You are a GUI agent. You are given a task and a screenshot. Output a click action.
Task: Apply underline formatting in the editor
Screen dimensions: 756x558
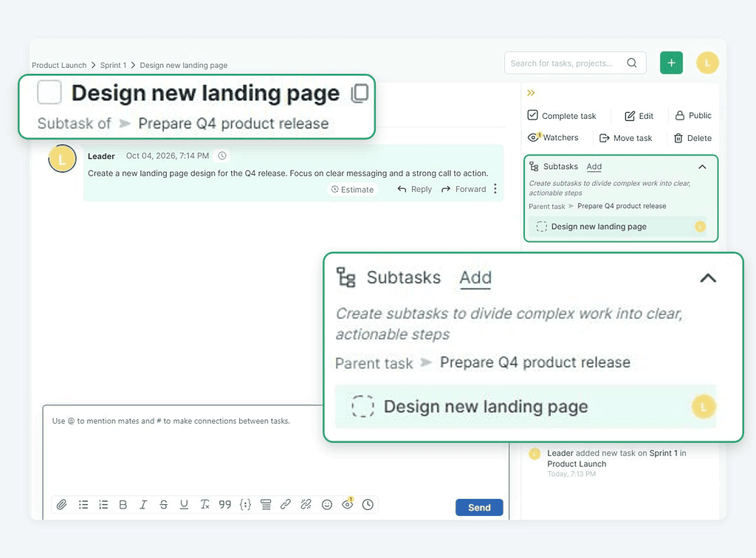(184, 505)
